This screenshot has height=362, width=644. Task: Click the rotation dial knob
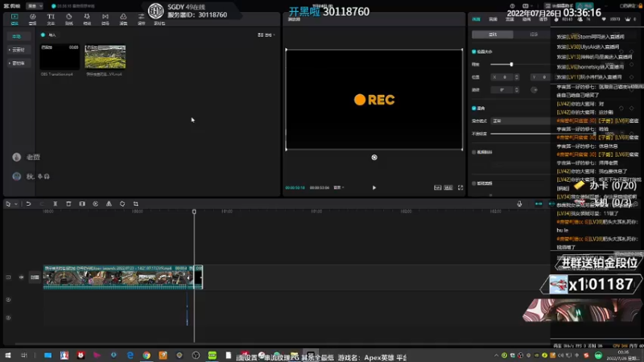point(535,90)
